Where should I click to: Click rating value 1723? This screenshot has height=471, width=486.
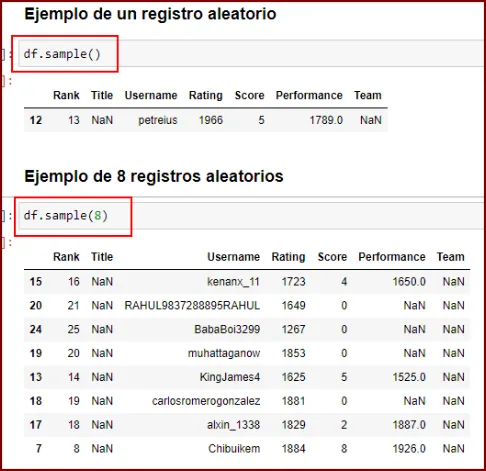293,282
